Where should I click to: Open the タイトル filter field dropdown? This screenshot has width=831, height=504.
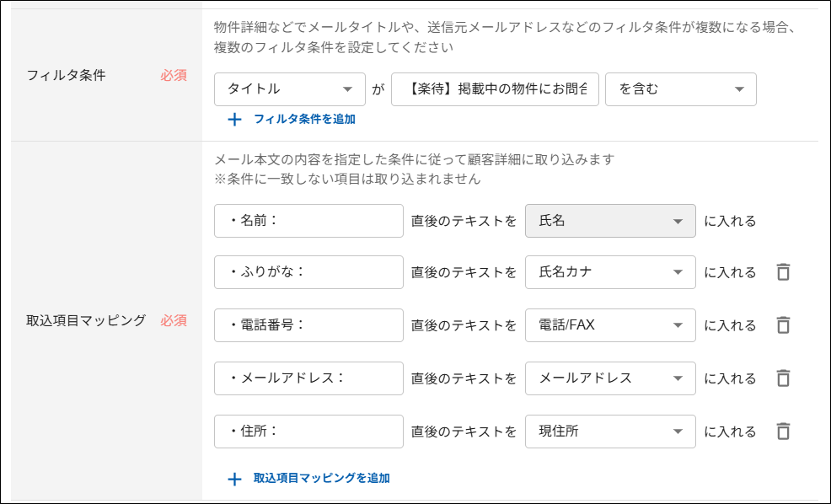coord(290,89)
